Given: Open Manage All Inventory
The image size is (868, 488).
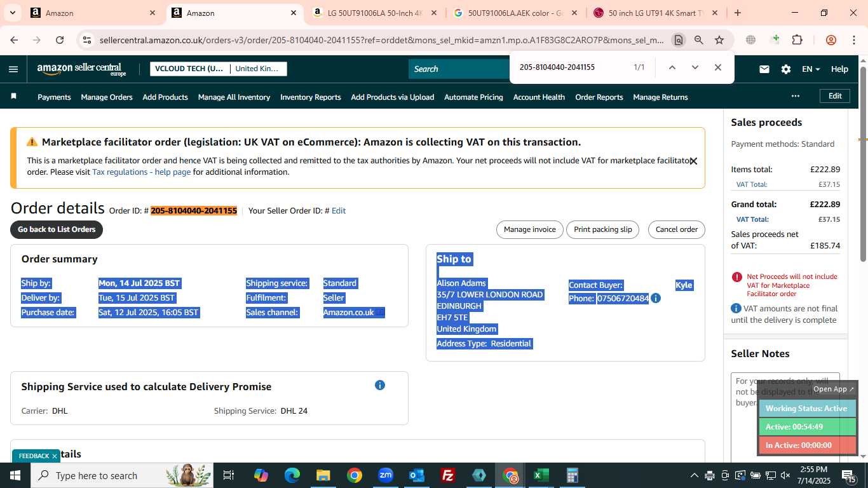Looking at the screenshot, I should point(234,97).
